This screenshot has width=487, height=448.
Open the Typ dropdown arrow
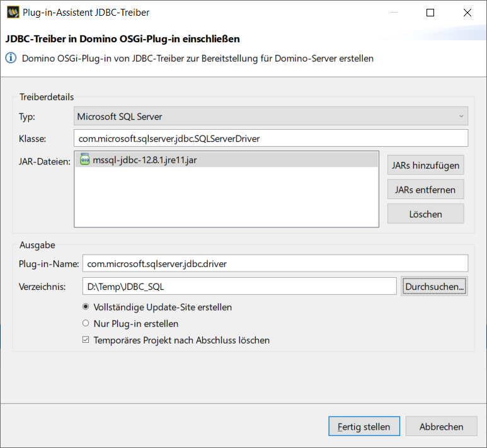461,116
